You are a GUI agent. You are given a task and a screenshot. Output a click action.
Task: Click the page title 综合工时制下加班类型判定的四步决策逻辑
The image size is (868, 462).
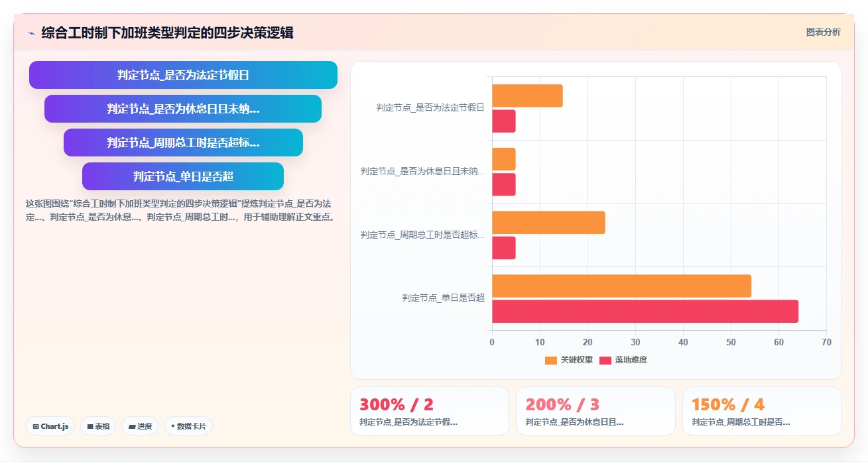[x=167, y=32]
